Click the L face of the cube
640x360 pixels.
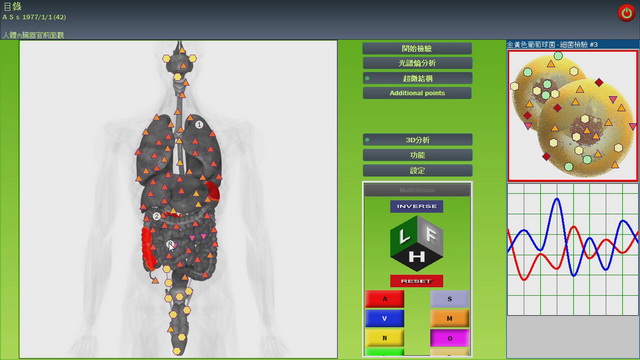coord(404,236)
